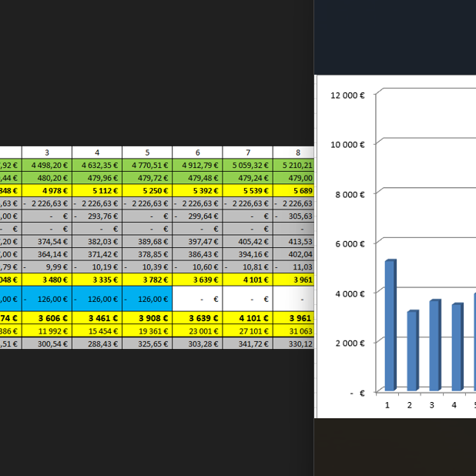
Task: Select the 12 000 € vertical axis label
Action: [x=346, y=95]
